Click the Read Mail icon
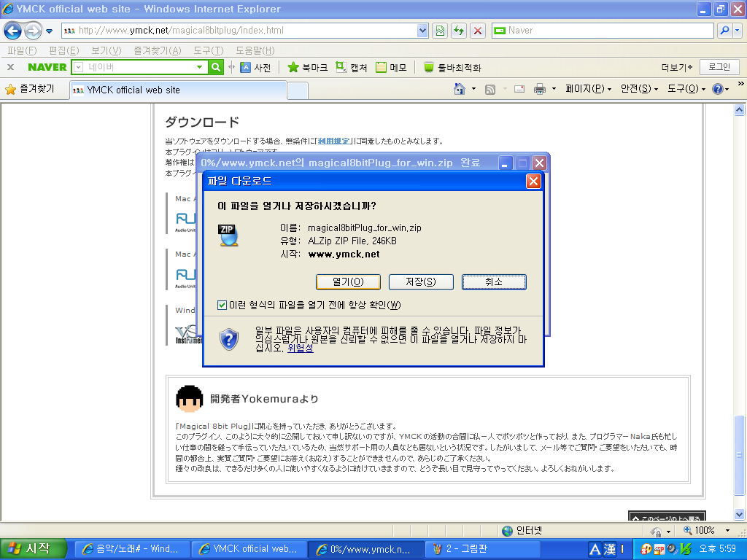 point(519,89)
